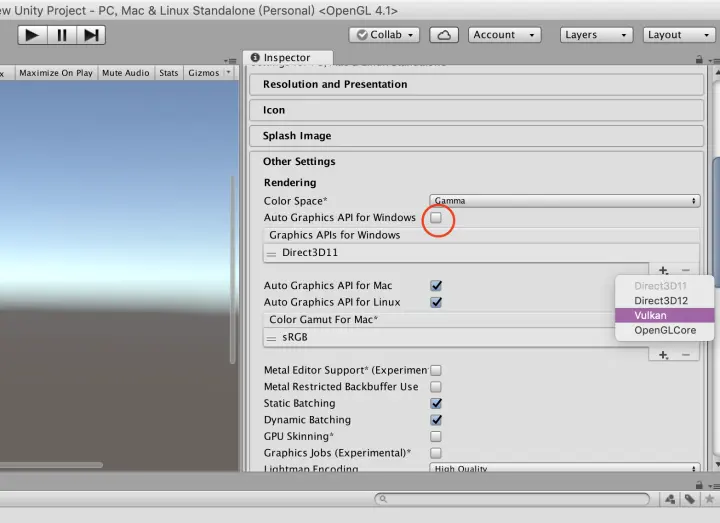Image resolution: width=720 pixels, height=523 pixels.
Task: Toggle the Project panel lock icon
Action: pyautogui.click(x=699, y=485)
